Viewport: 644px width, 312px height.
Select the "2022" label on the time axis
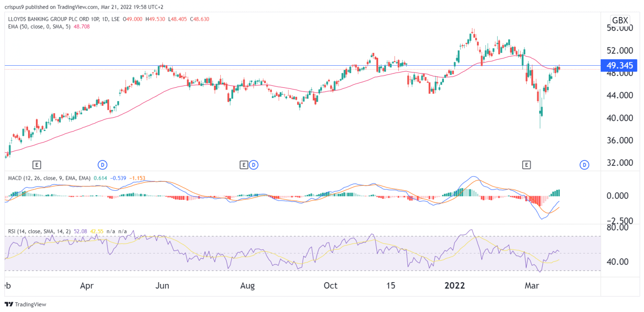(x=454, y=285)
